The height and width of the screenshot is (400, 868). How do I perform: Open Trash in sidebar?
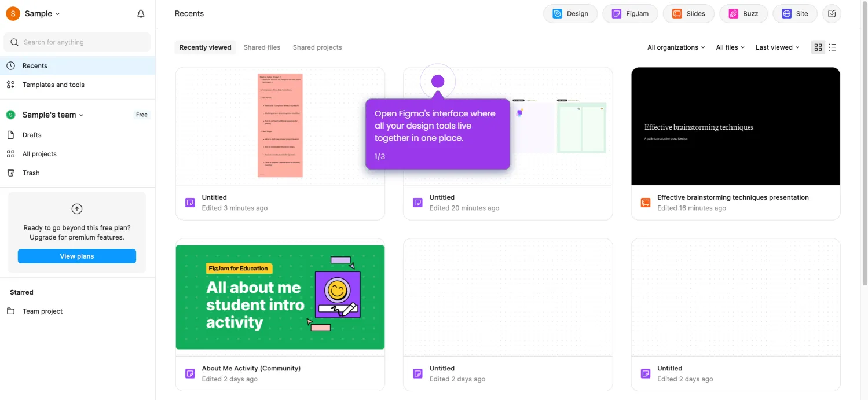pos(78,173)
